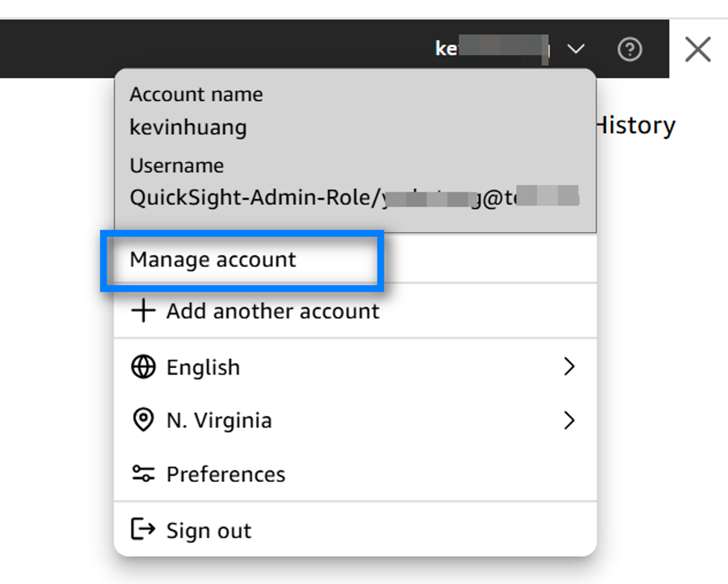This screenshot has width=728, height=584.
Task: Select the account name kevinhuang text
Action: 188,127
